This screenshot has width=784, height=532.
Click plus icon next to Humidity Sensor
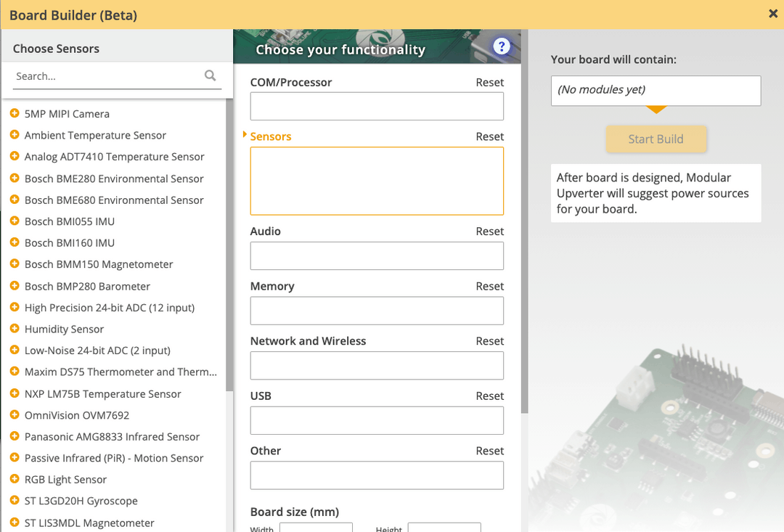pyautogui.click(x=15, y=329)
